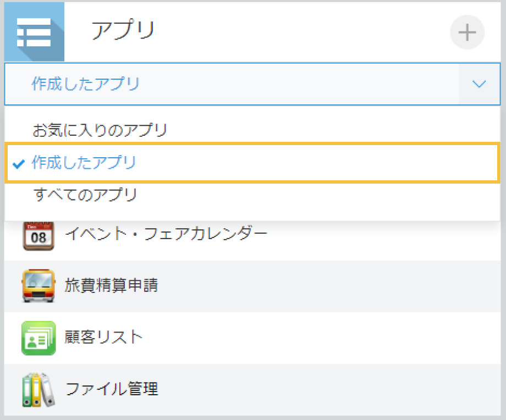Click the checkmark beside 作成したアプリ
The image size is (506, 420).
pyautogui.click(x=19, y=163)
